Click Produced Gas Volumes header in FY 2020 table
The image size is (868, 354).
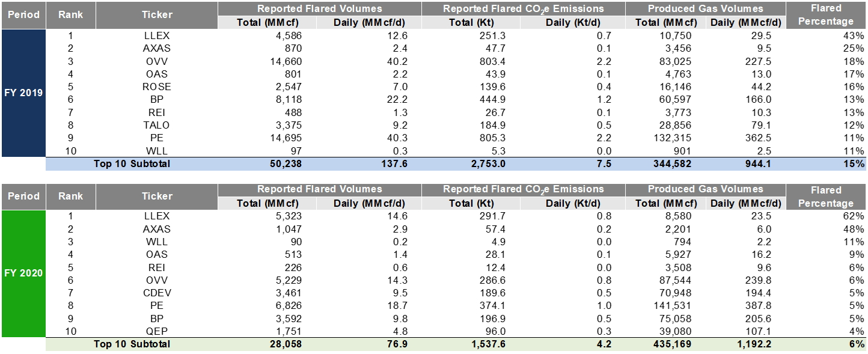coord(705,189)
